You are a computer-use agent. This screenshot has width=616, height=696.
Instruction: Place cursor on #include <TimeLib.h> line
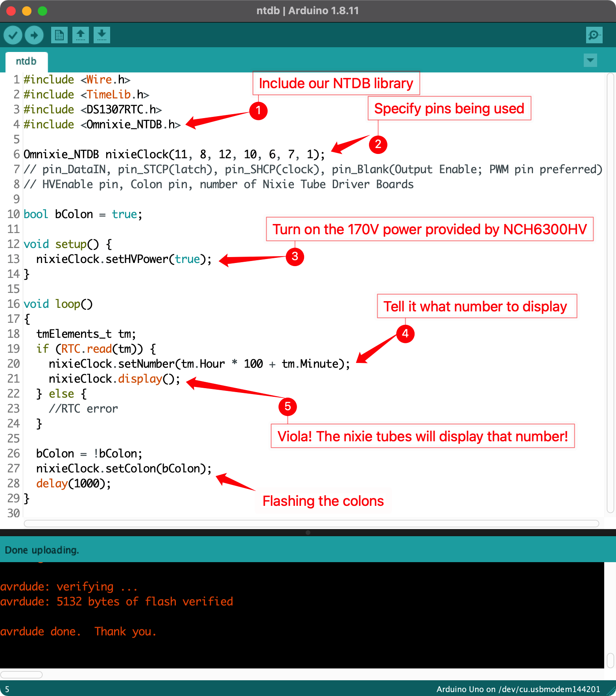tap(87, 94)
